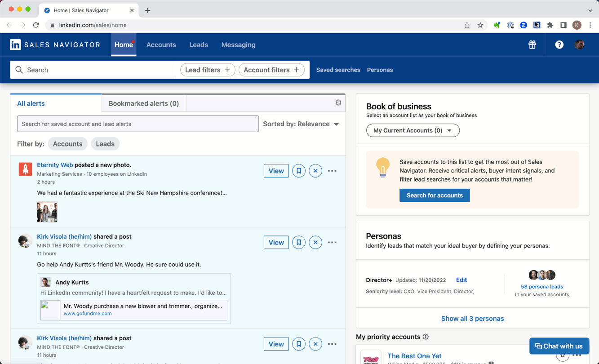
Task: Open the browser extensions puzzle icon
Action: pyautogui.click(x=550, y=25)
